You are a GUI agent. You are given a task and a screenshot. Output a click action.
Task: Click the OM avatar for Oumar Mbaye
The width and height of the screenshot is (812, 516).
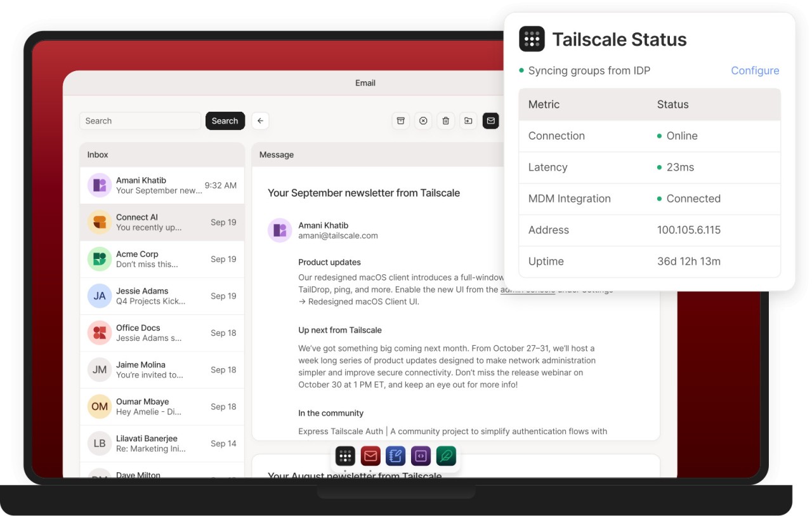tap(100, 406)
